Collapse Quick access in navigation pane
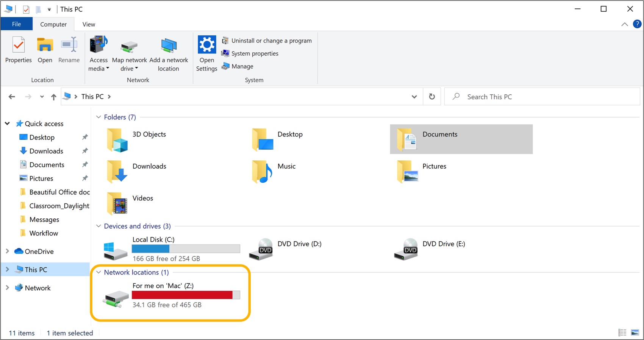This screenshot has height=340, width=644. coord(7,124)
